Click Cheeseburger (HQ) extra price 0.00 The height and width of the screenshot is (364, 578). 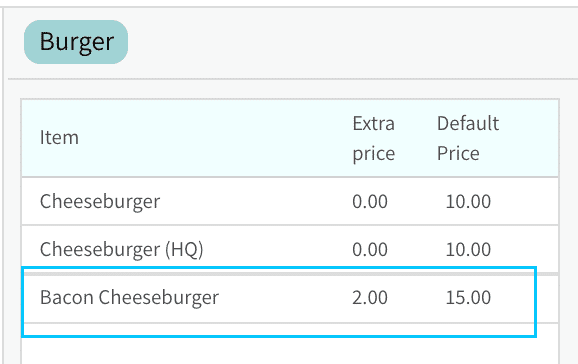pyautogui.click(x=370, y=249)
